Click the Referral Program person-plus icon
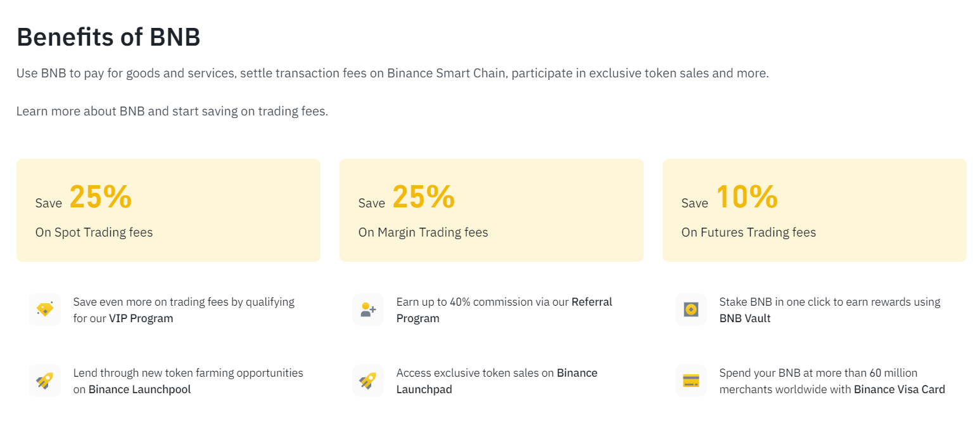 point(368,309)
